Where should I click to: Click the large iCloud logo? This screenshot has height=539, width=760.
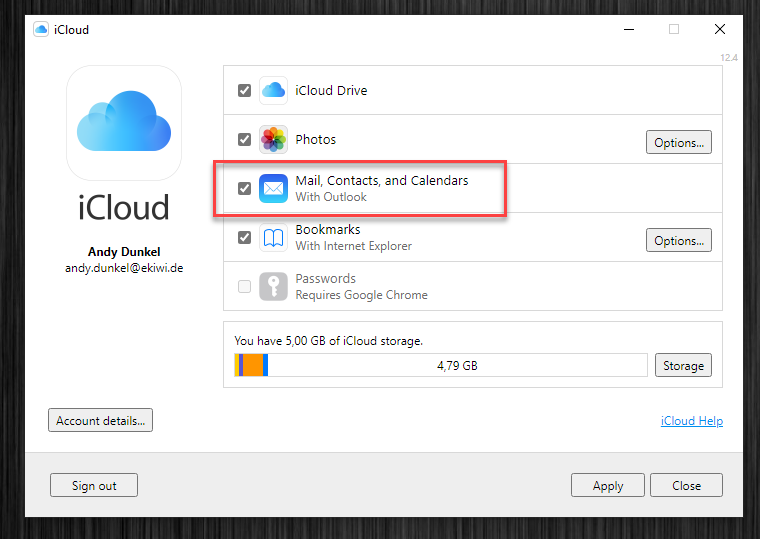124,123
